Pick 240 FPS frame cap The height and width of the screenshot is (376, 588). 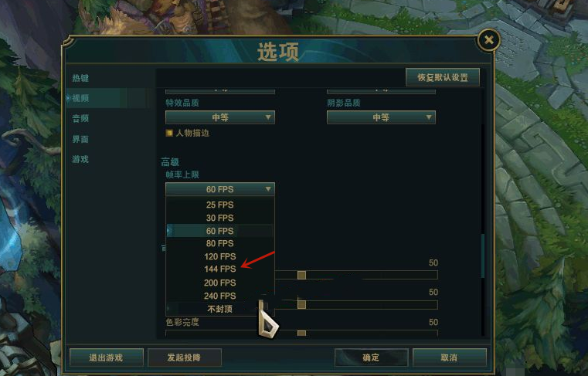pos(220,296)
